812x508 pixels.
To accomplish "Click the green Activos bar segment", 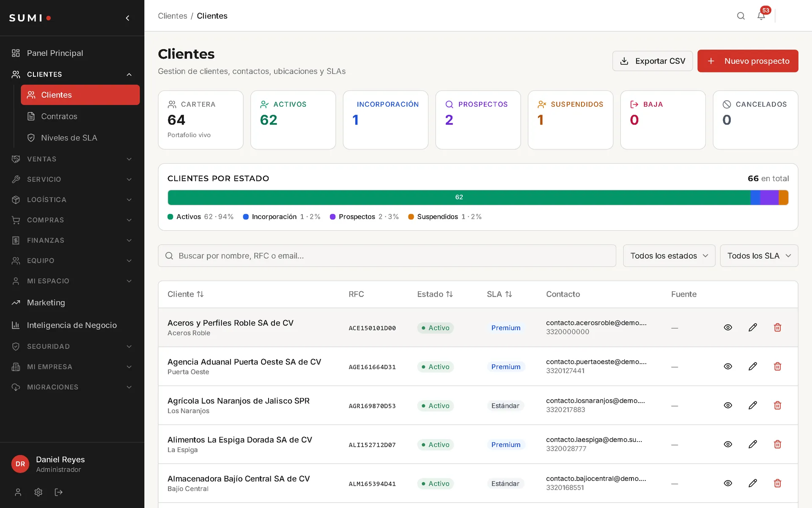I will click(x=459, y=197).
